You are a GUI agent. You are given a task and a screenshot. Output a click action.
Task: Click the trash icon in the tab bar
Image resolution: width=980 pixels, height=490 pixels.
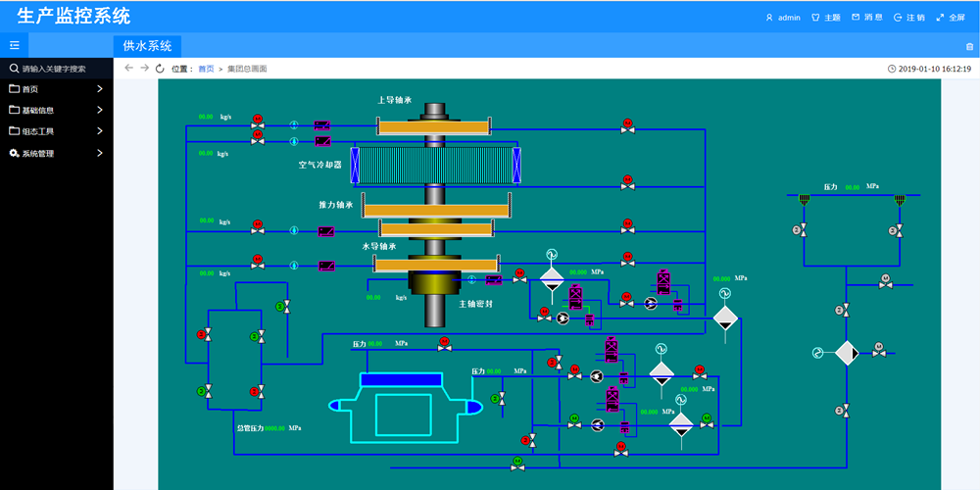[969, 46]
